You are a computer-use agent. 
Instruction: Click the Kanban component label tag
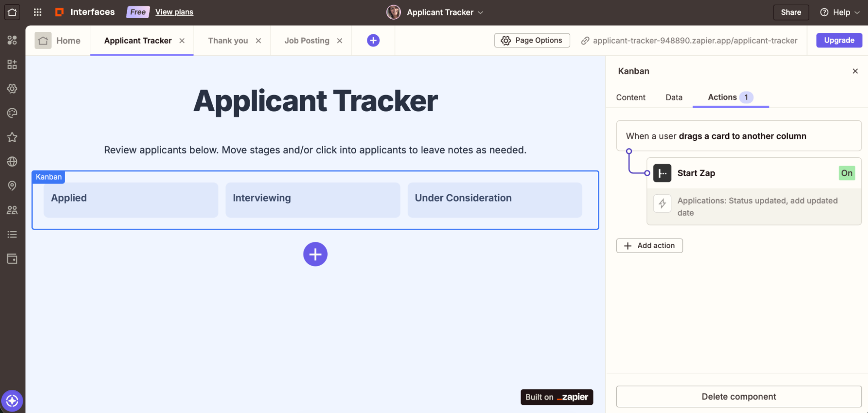click(x=49, y=177)
